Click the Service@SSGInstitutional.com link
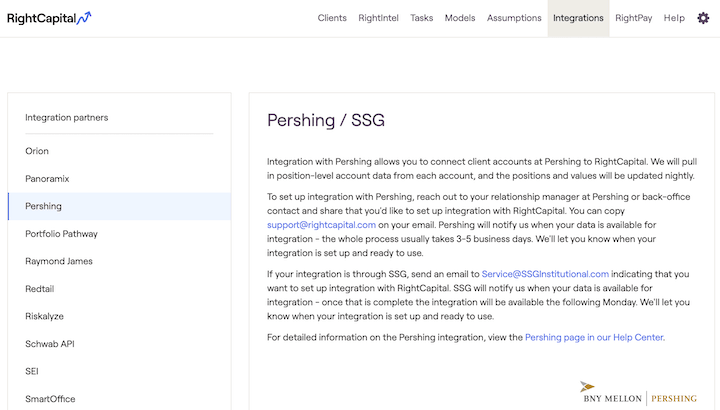 (545, 274)
